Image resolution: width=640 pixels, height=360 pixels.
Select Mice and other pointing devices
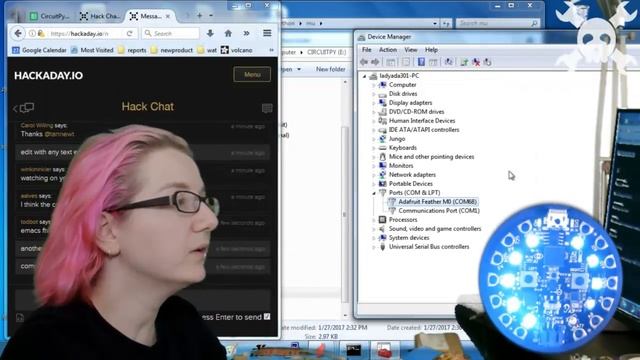[x=431, y=157]
